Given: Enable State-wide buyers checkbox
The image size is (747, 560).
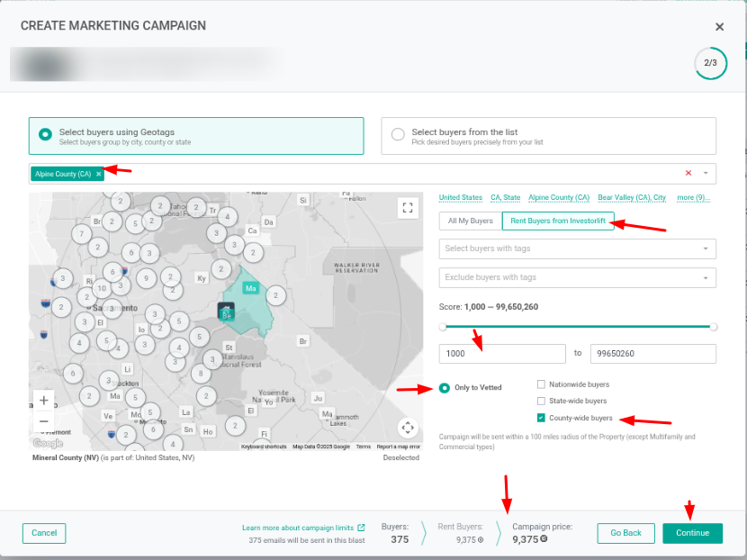Looking at the screenshot, I should point(541,401).
